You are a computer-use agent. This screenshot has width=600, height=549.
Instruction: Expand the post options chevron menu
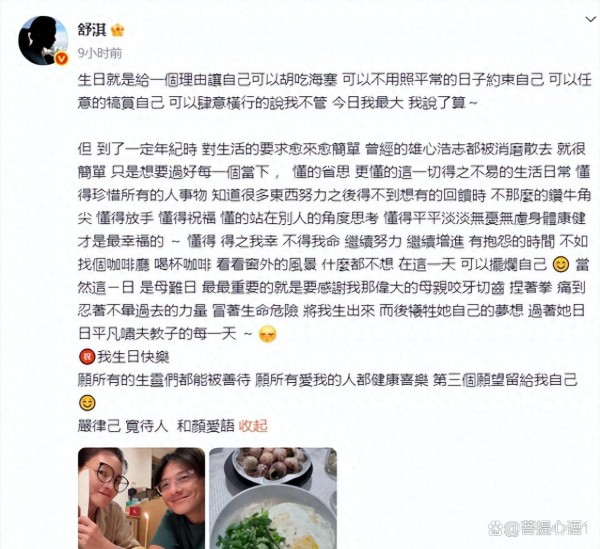coord(591,19)
